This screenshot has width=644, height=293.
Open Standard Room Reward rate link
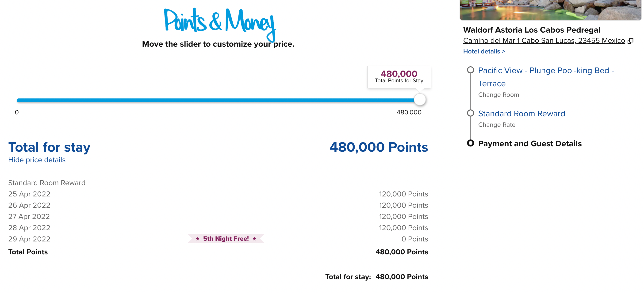coord(521,114)
